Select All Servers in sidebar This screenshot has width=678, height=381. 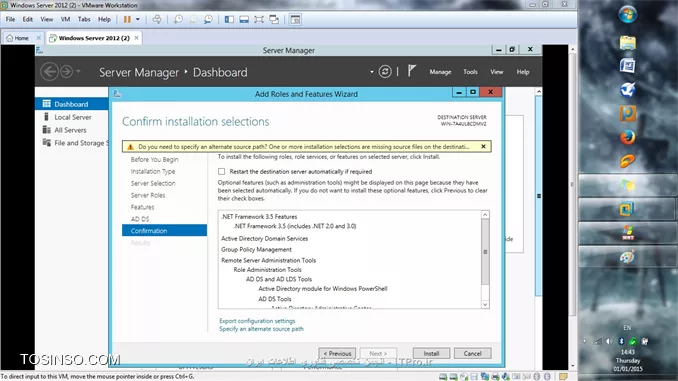click(71, 130)
